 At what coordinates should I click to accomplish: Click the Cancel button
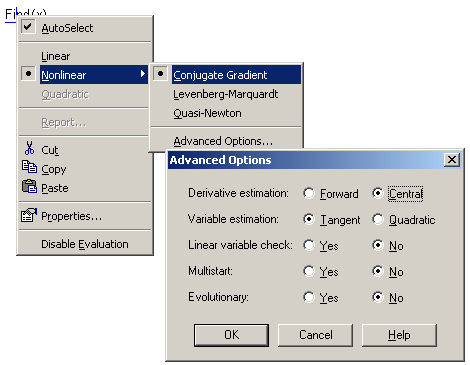(315, 335)
